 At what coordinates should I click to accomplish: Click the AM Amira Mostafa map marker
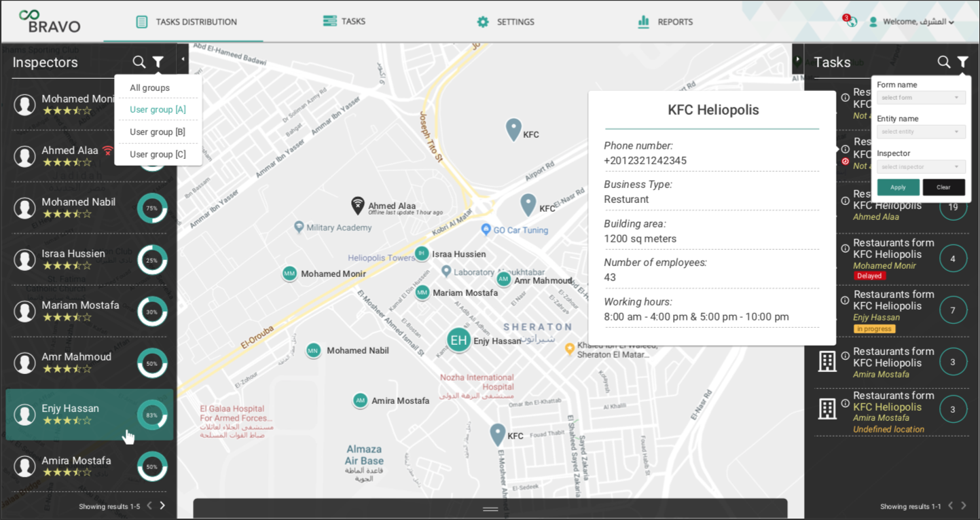coord(361,401)
